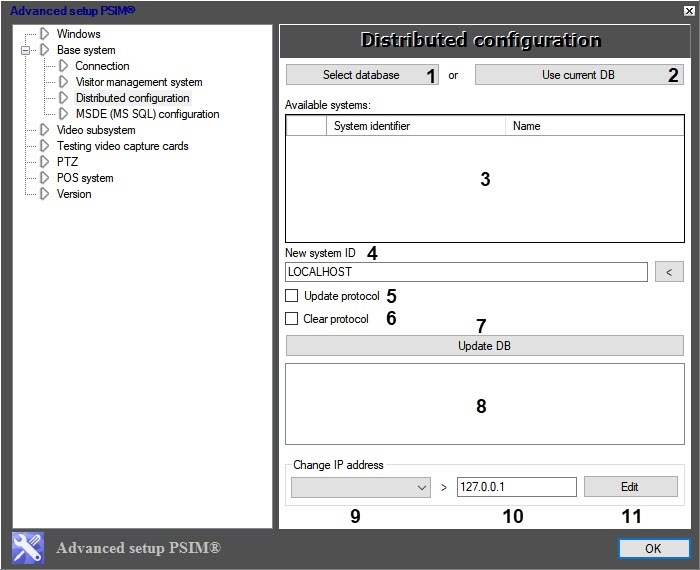
Task: Select Distributed configuration in the tree
Action: coord(133,98)
